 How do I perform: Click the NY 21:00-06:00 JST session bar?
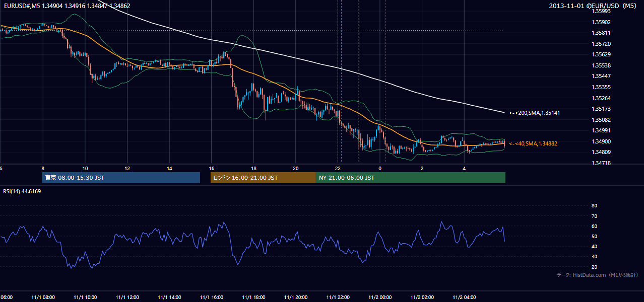(x=411, y=178)
